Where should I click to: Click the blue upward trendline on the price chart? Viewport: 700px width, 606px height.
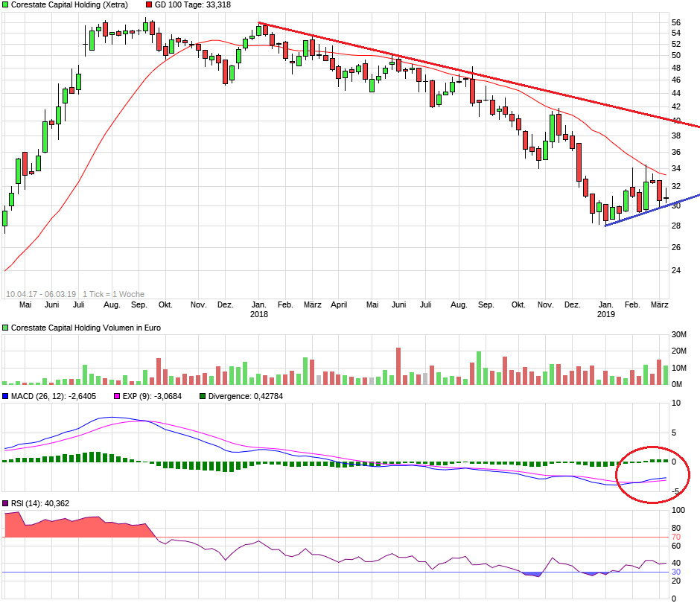(637, 214)
